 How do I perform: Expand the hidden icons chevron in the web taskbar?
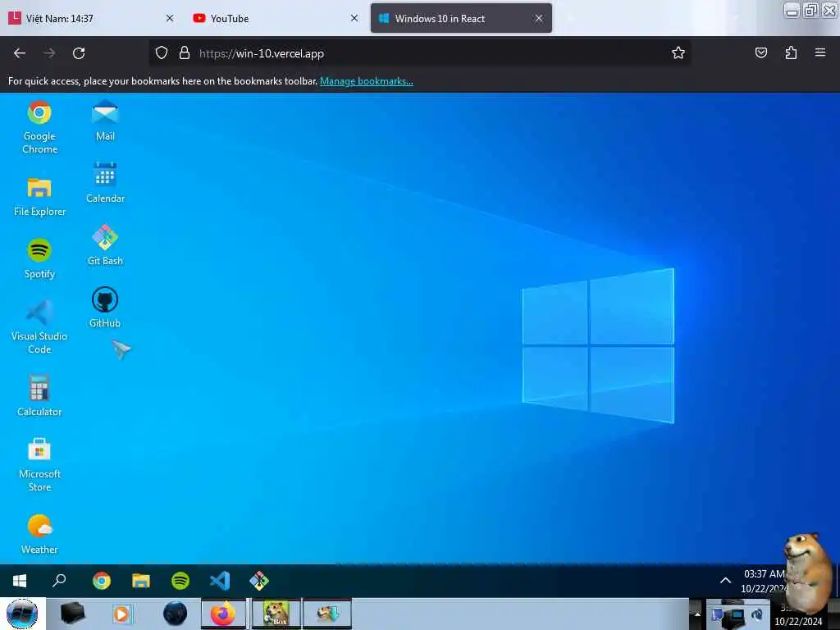point(725,581)
